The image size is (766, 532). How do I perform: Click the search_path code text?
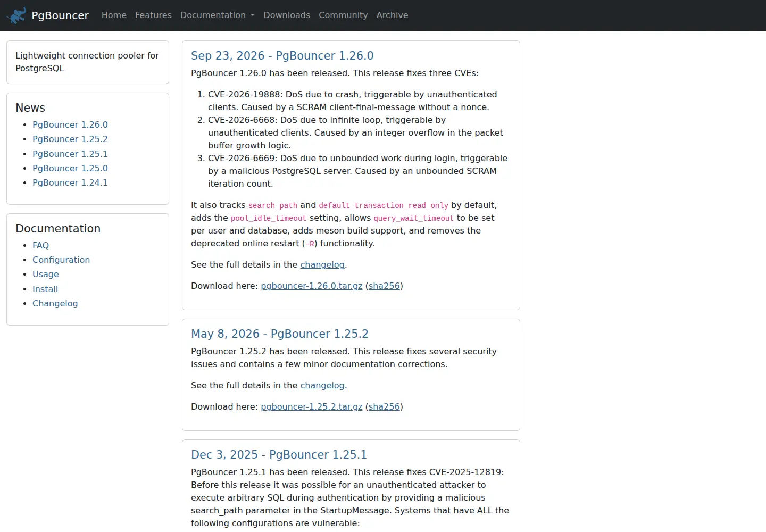click(x=273, y=205)
